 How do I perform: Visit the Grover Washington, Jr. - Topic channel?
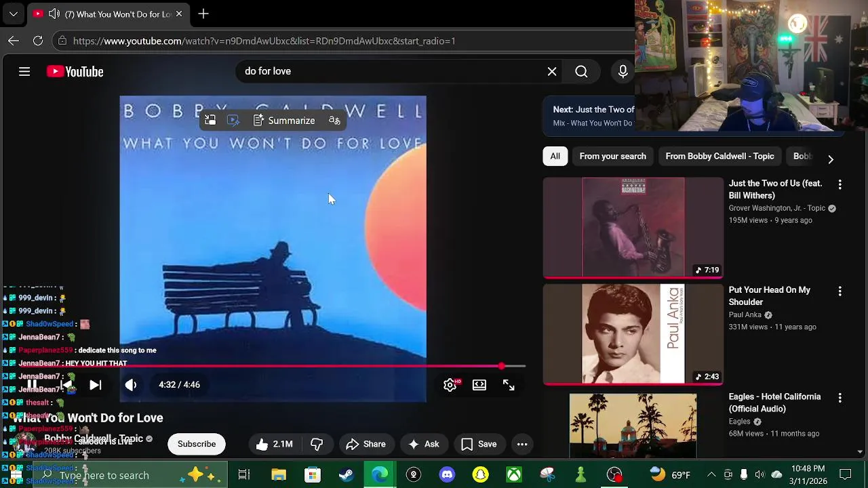(x=777, y=208)
